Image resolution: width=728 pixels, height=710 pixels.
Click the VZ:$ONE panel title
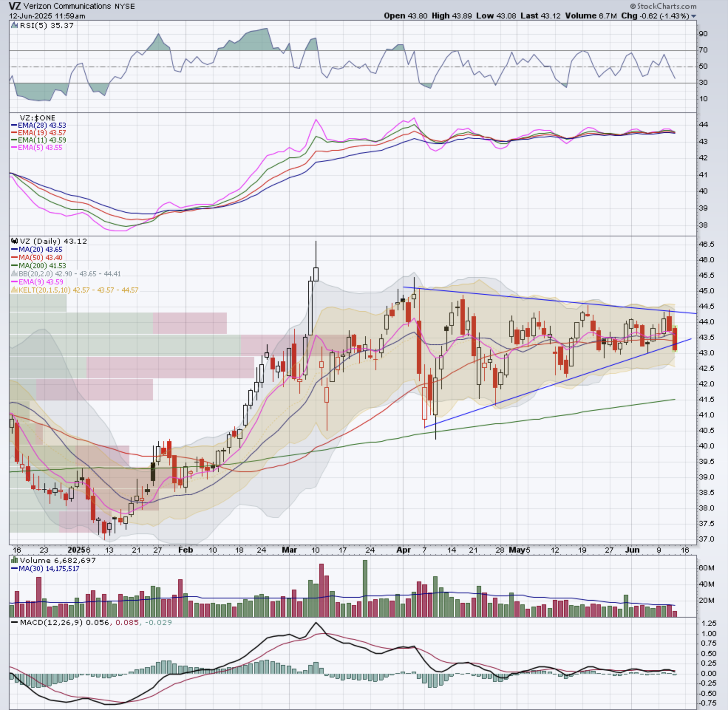pyautogui.click(x=37, y=118)
